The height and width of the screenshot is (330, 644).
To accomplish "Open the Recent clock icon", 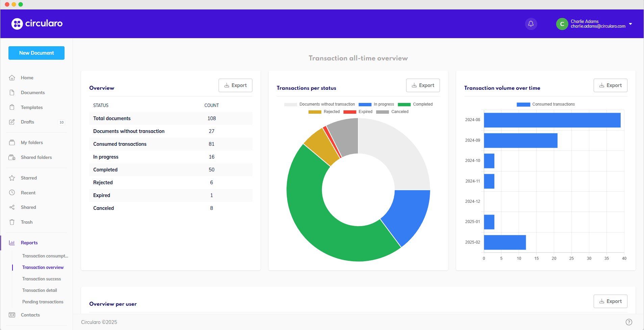I will (x=12, y=193).
